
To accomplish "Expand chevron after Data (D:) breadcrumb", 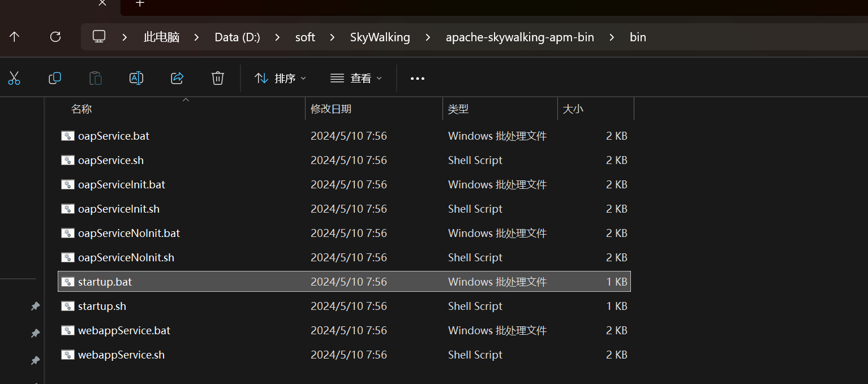I will [277, 37].
